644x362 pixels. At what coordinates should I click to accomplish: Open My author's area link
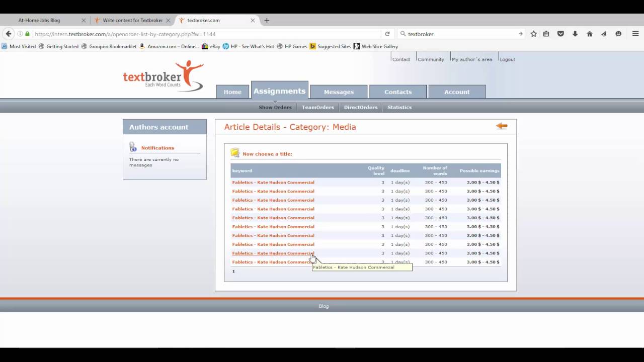coord(472,59)
